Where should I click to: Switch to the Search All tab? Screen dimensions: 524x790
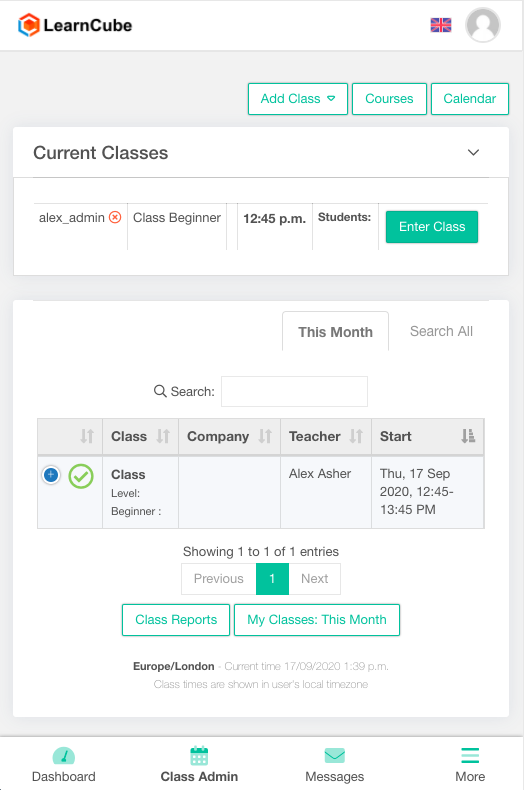click(x=441, y=331)
